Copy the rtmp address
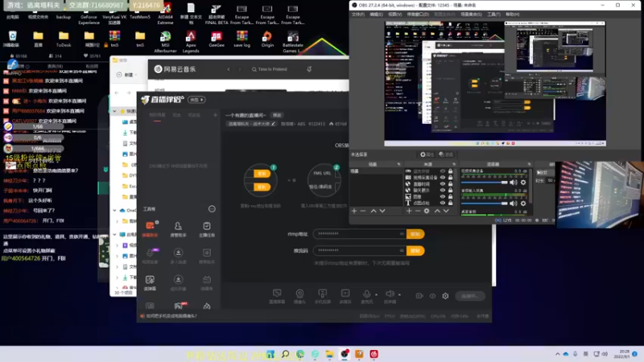644x362 pixels. (415, 234)
